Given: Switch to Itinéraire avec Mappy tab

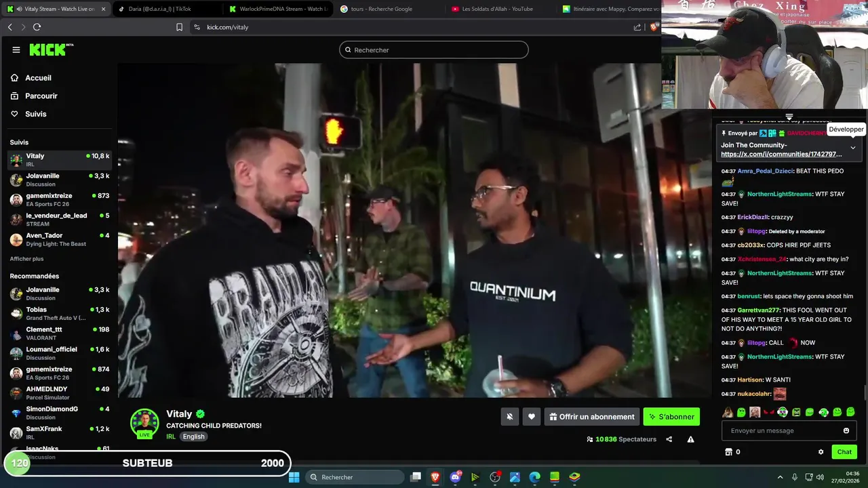Looking at the screenshot, I should coord(610,9).
